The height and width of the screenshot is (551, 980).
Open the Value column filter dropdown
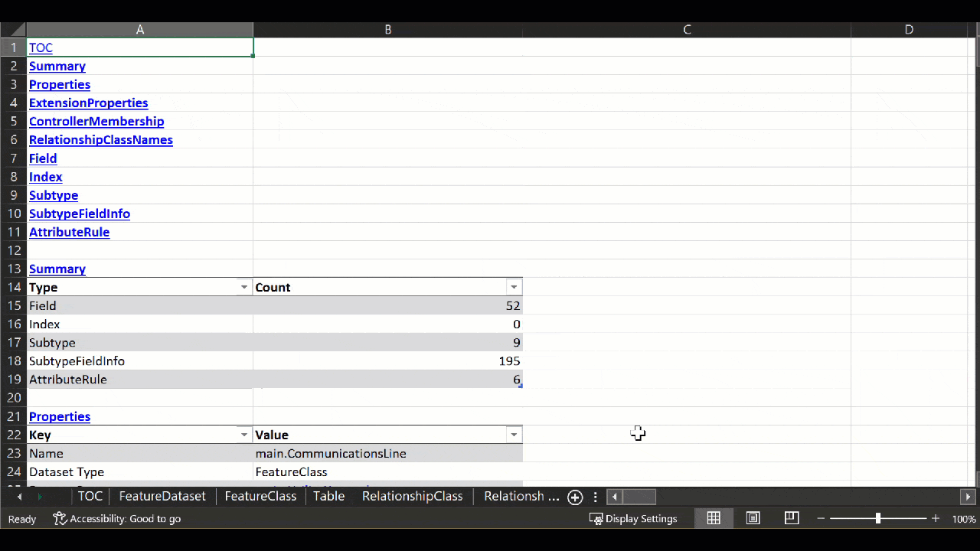(x=514, y=435)
